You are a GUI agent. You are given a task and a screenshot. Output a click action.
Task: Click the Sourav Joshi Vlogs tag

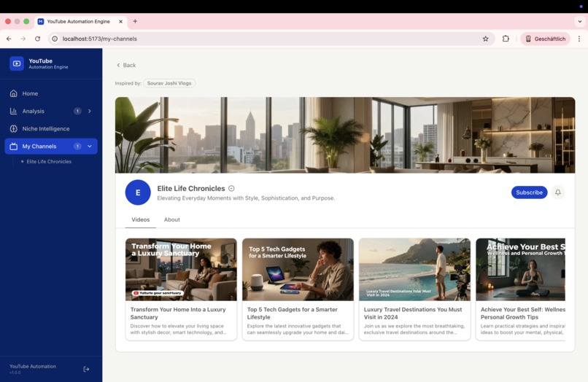click(169, 83)
